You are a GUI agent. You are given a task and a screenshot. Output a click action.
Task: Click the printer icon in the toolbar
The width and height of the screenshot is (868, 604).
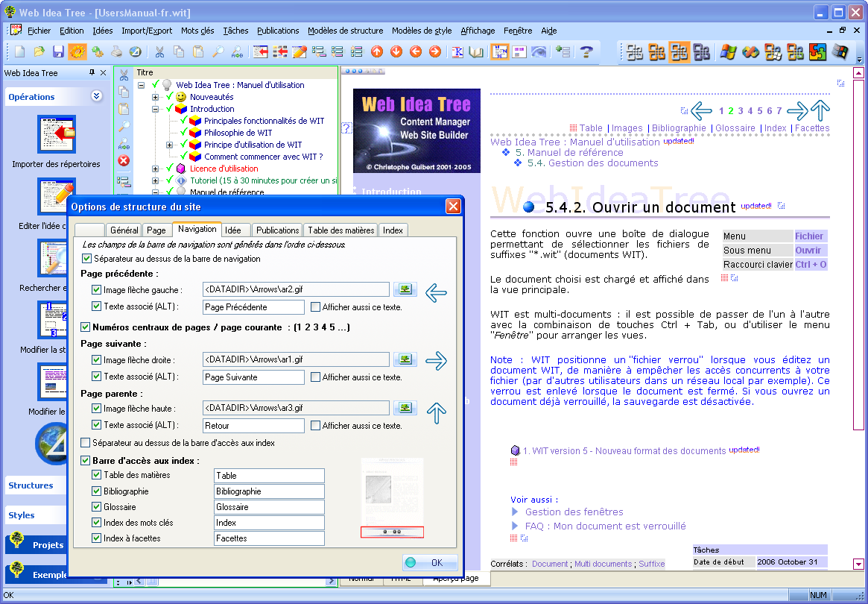[116, 51]
